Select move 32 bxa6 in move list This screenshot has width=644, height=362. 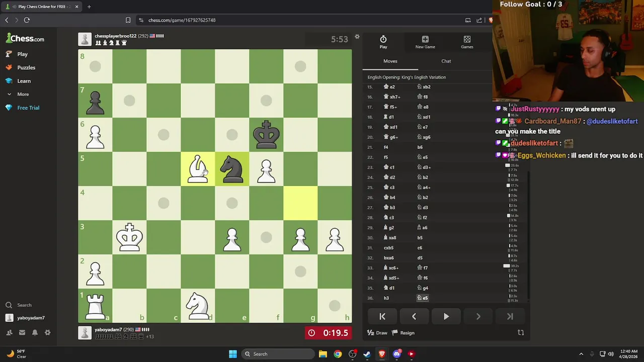pos(389,258)
